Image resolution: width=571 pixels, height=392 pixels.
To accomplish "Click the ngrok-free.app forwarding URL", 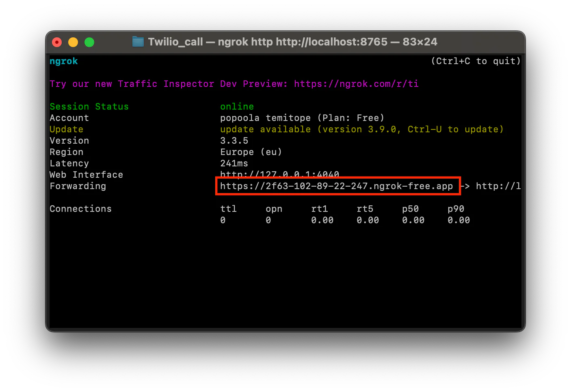I will pyautogui.click(x=337, y=186).
